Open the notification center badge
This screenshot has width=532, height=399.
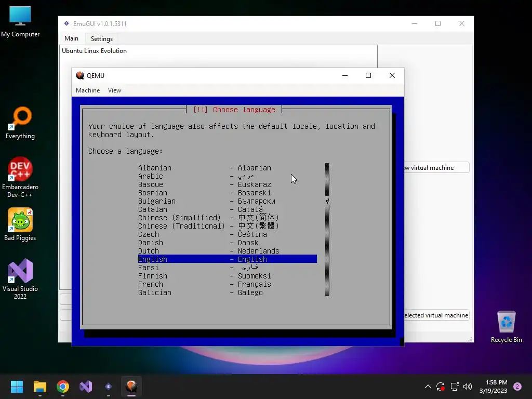[x=517, y=387]
